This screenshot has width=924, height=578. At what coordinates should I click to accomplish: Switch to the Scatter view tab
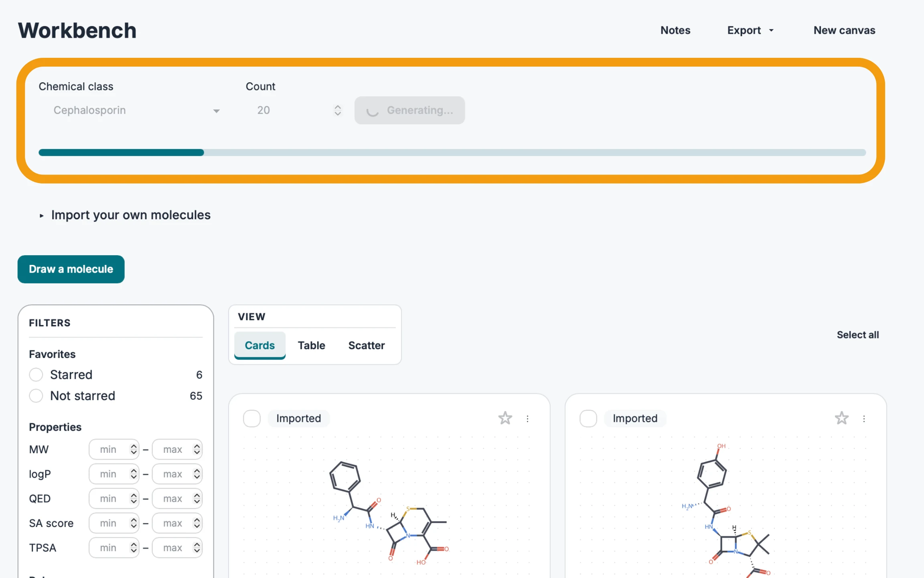pos(366,345)
